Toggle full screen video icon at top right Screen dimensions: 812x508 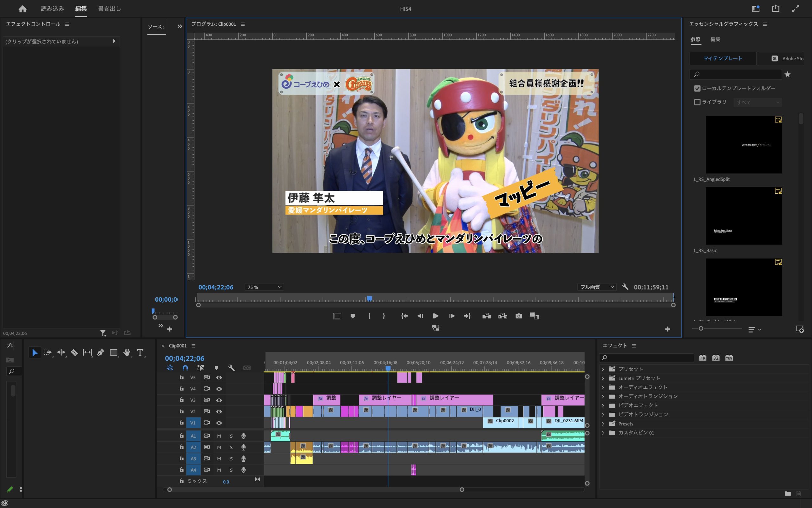point(796,9)
